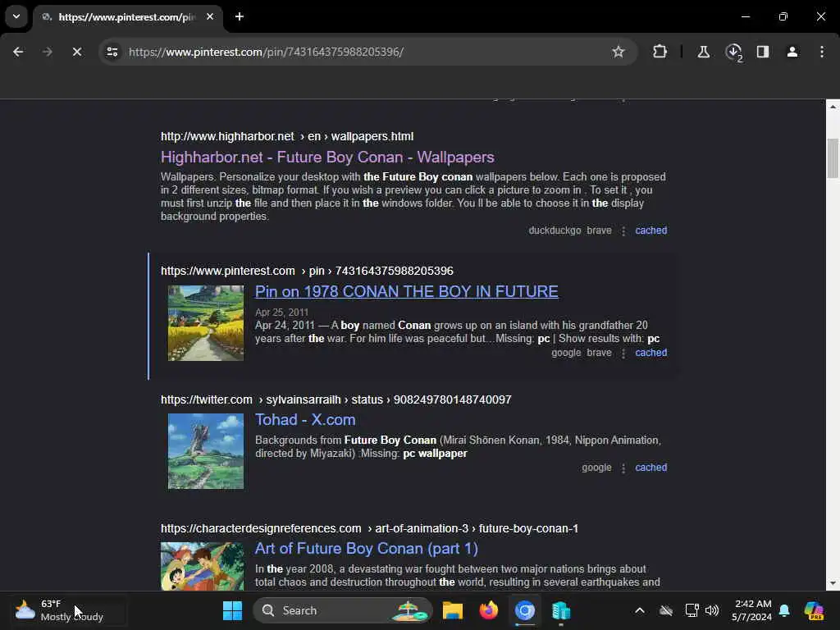Switch to Chromium in the taskbar

coord(525,610)
